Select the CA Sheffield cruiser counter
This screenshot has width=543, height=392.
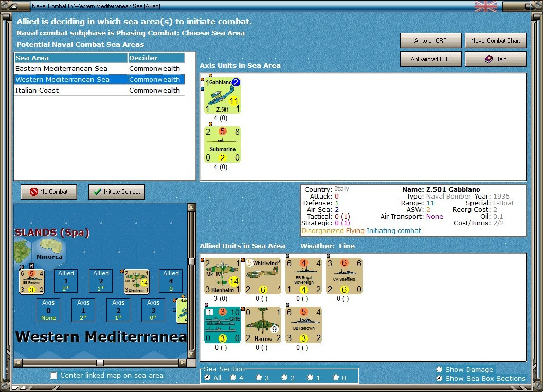pyautogui.click(x=344, y=276)
